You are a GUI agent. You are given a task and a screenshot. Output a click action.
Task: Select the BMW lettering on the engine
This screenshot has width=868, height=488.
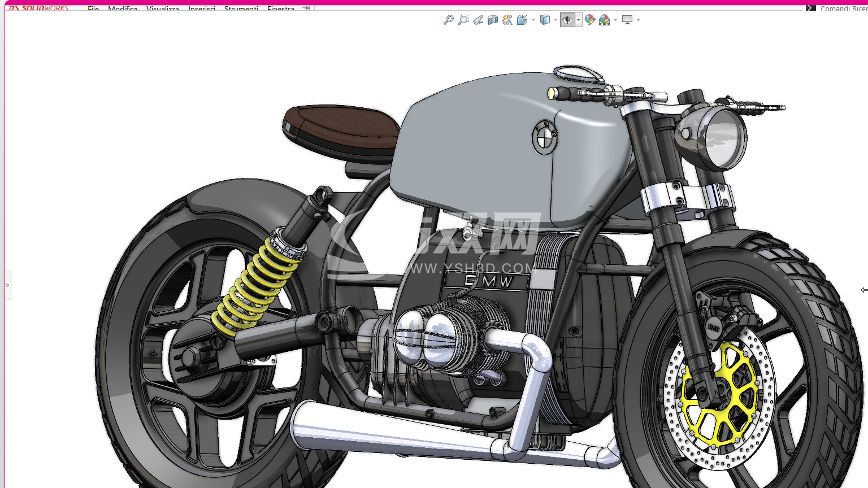[488, 281]
